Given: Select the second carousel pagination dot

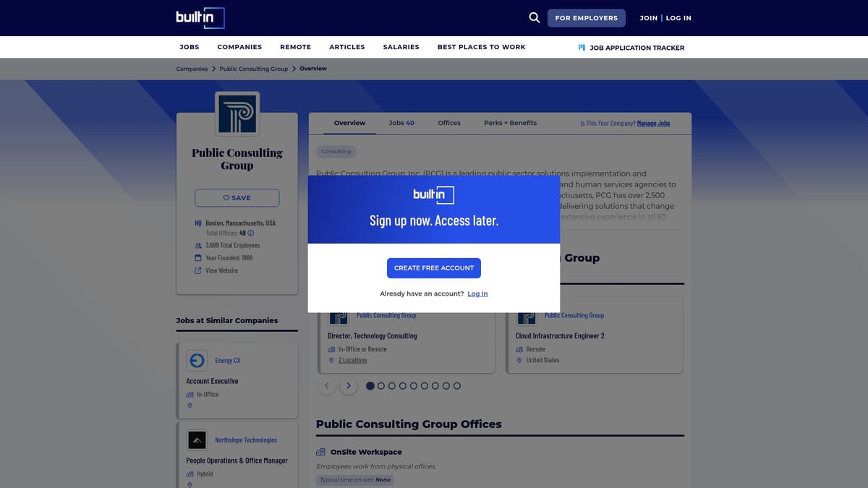Looking at the screenshot, I should click(x=381, y=386).
